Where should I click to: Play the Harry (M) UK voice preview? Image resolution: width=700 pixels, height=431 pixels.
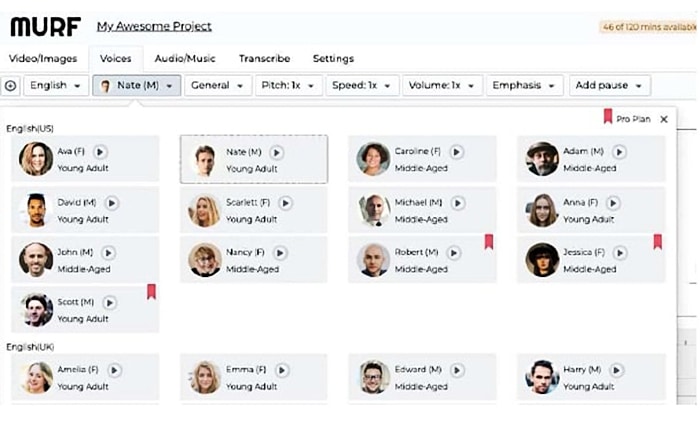pos(617,370)
